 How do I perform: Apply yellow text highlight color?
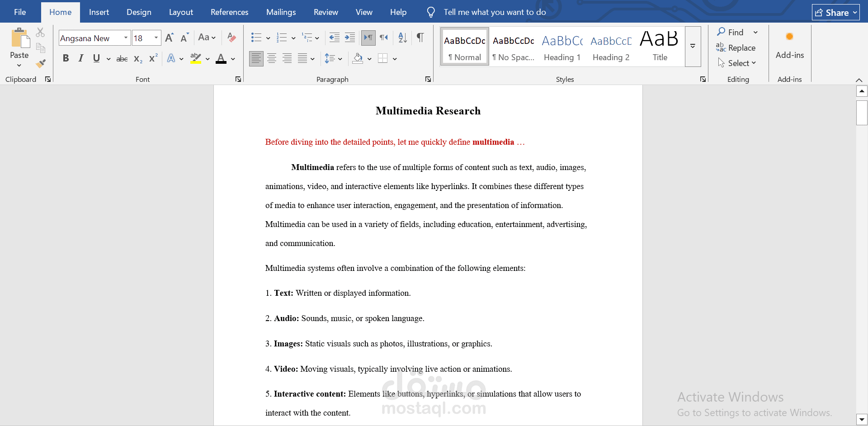pyautogui.click(x=196, y=58)
